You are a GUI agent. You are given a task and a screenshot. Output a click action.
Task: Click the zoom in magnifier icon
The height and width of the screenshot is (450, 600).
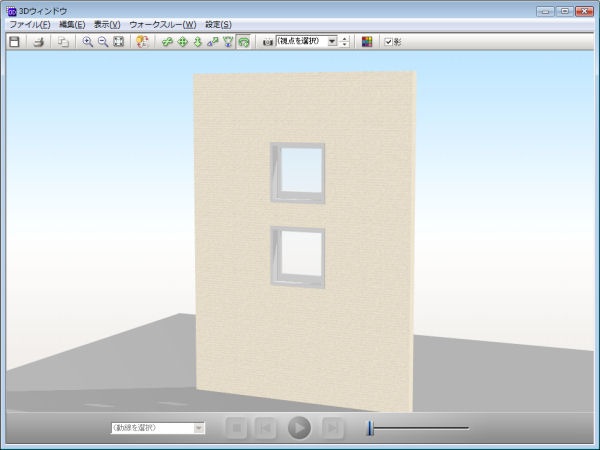pos(87,42)
